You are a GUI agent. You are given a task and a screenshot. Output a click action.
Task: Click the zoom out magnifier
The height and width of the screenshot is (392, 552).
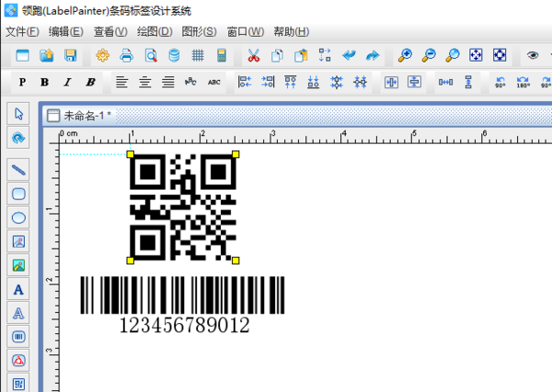coord(429,55)
